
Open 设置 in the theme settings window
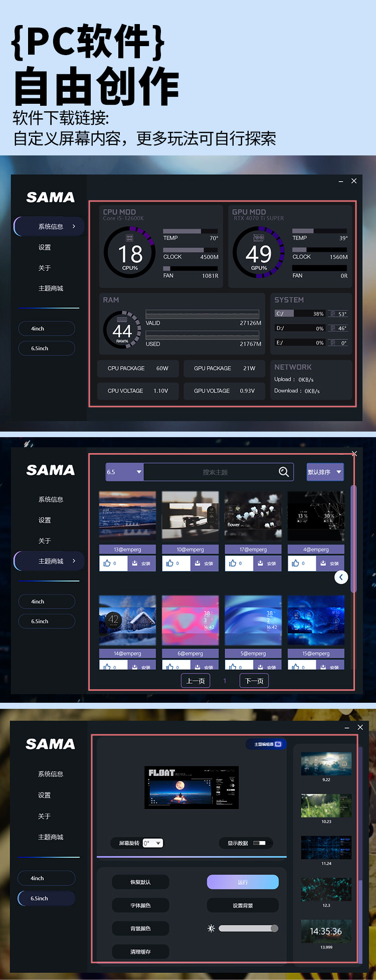(44, 795)
